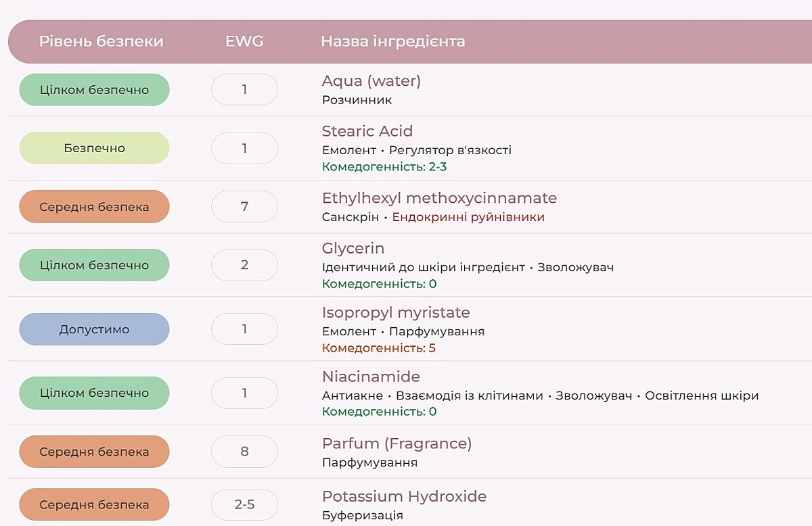The image size is (812, 526).
Task: Select the Glycerin ingredient name
Action: [x=353, y=248]
